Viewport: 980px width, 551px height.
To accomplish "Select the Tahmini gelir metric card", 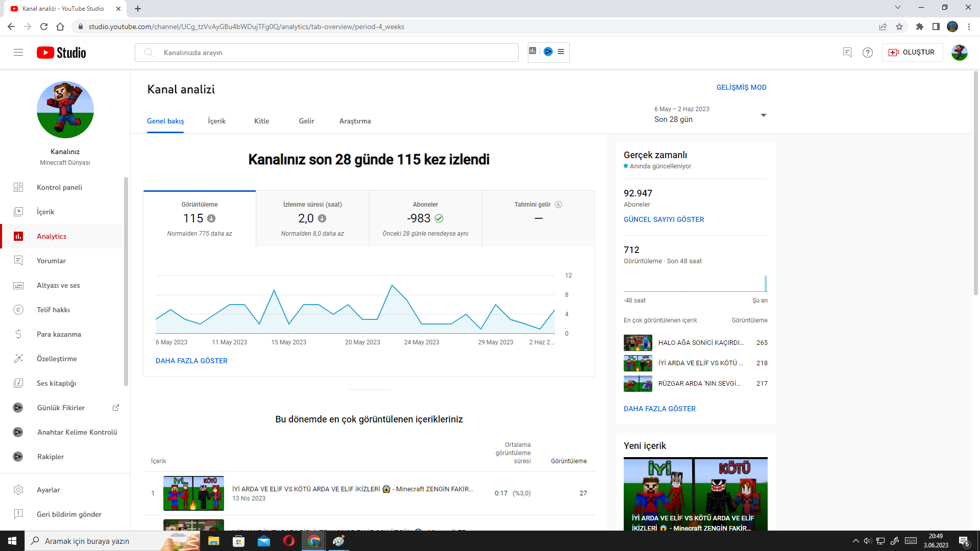I will click(538, 219).
